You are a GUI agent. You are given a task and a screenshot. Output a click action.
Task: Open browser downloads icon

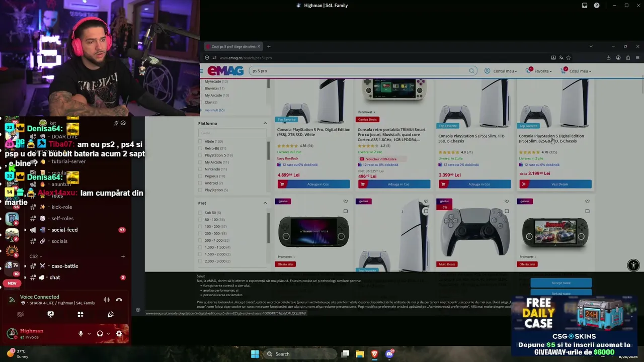coord(608,58)
